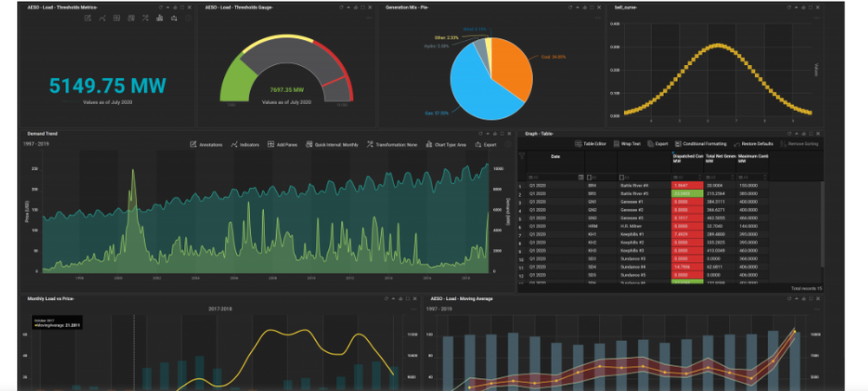Click the export icon in Thresholds Metrics toolbar

(x=174, y=18)
